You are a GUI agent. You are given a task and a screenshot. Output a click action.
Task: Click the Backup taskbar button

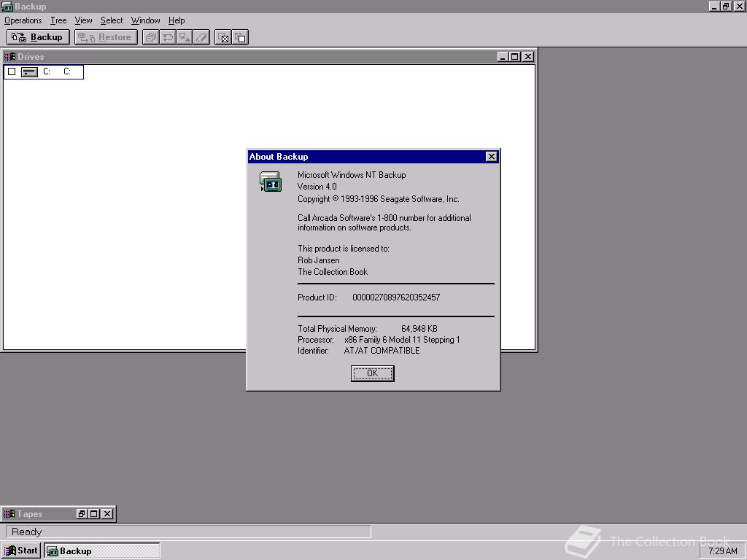(102, 551)
